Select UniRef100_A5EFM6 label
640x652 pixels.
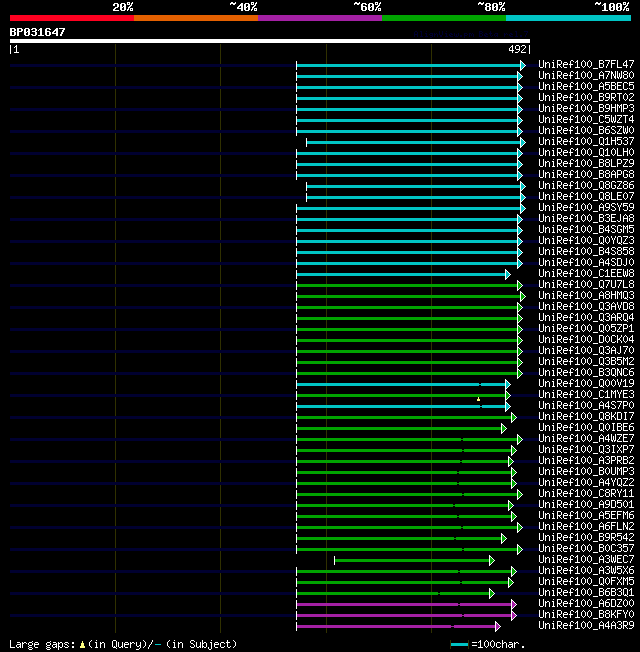pos(586,516)
